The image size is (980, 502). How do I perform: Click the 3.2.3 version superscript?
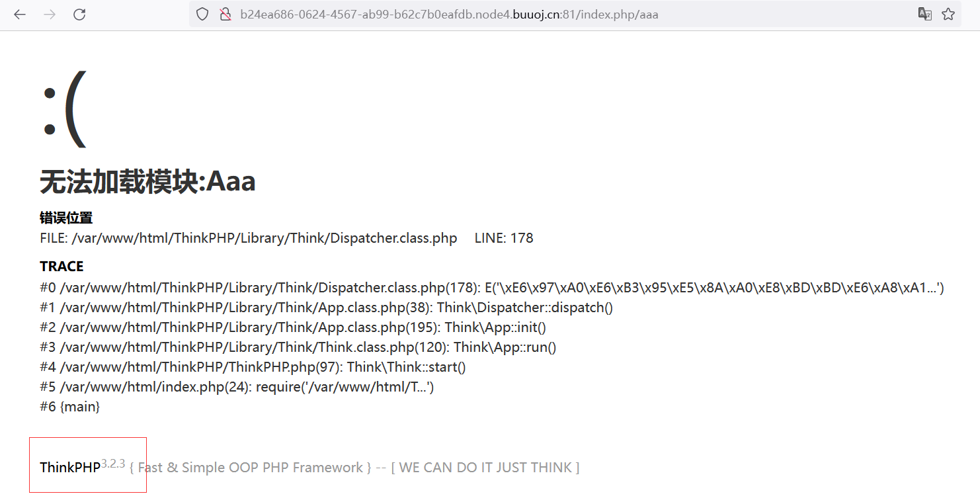tap(113, 464)
